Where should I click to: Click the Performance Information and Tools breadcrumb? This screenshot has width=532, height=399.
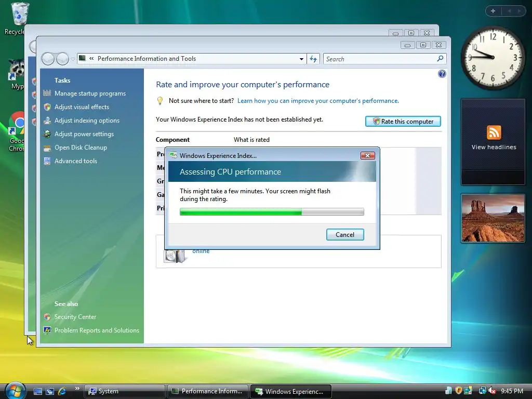click(x=147, y=59)
